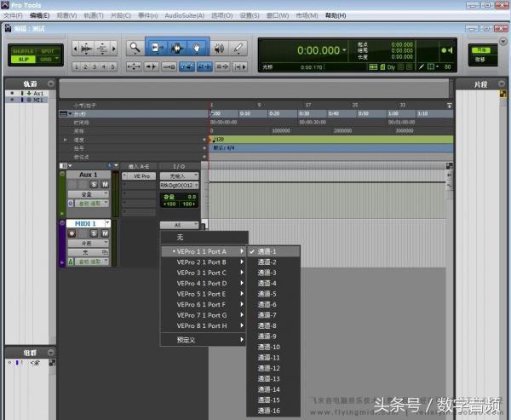
Task: Select 无 in MIDI output menu
Action: click(204, 237)
